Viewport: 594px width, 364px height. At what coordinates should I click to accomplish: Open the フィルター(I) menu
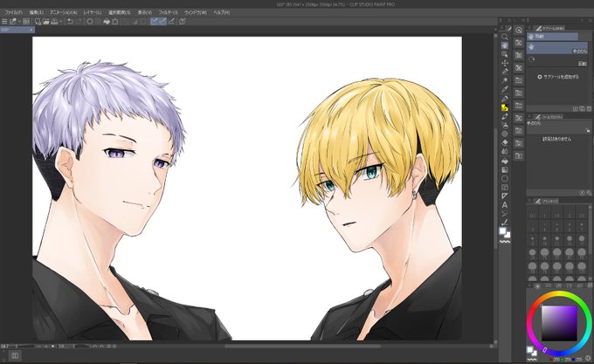point(168,12)
